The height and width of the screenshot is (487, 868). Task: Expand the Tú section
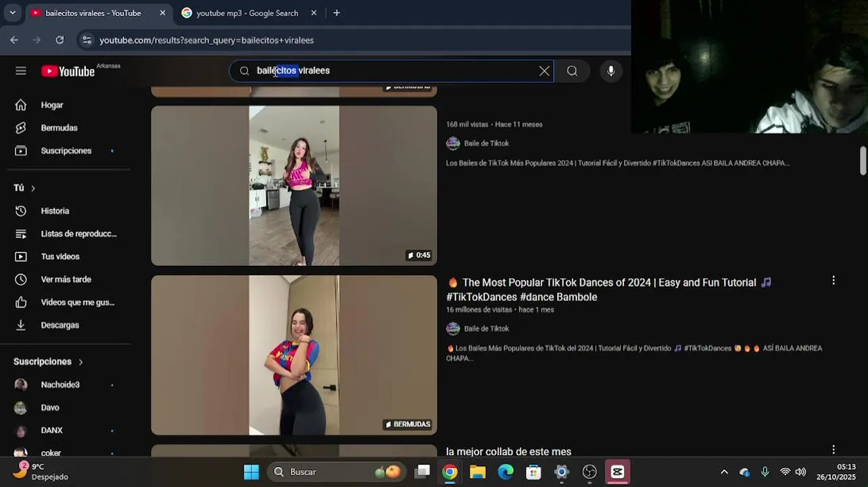point(24,188)
